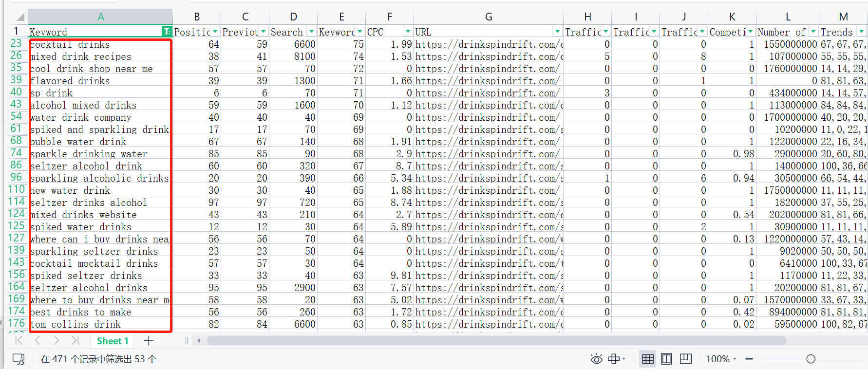
Task: Click the zoom slider handle
Action: (811, 359)
